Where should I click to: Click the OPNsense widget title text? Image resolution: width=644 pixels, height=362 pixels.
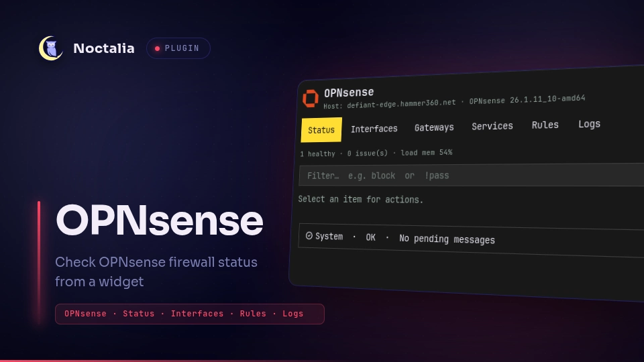pyautogui.click(x=349, y=93)
